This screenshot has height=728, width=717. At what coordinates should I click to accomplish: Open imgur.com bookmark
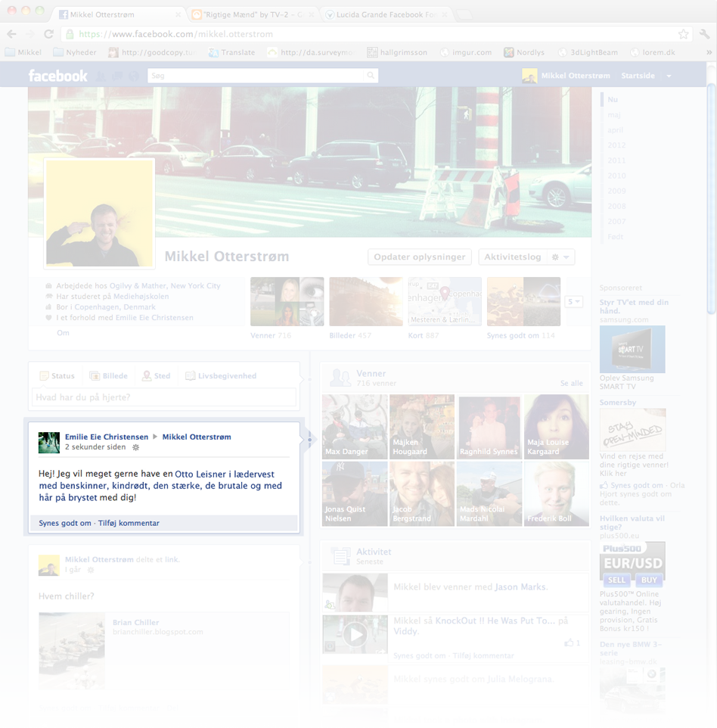point(466,52)
